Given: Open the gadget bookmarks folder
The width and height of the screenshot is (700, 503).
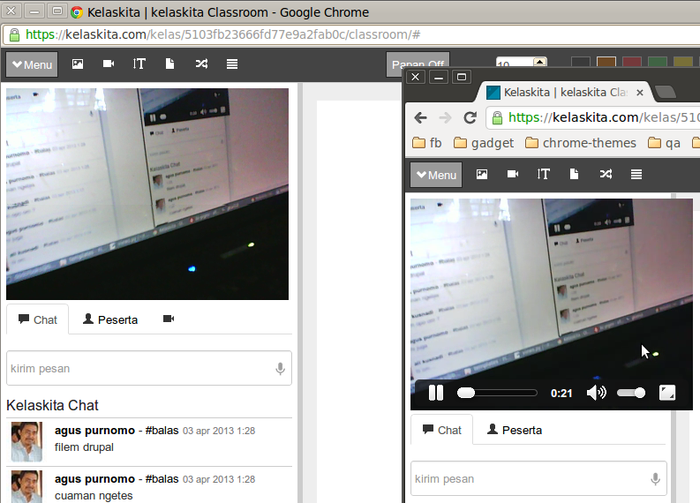Looking at the screenshot, I should point(483,143).
